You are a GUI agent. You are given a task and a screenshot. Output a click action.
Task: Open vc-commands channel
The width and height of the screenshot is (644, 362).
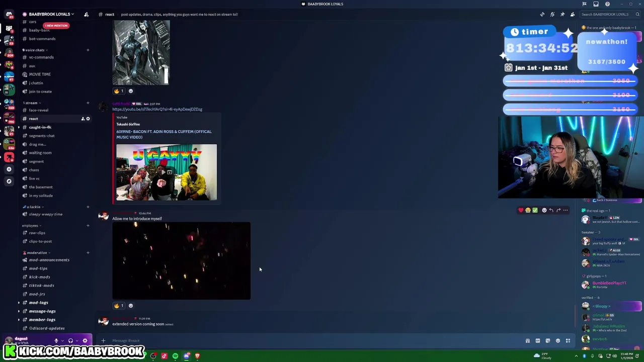41,57
